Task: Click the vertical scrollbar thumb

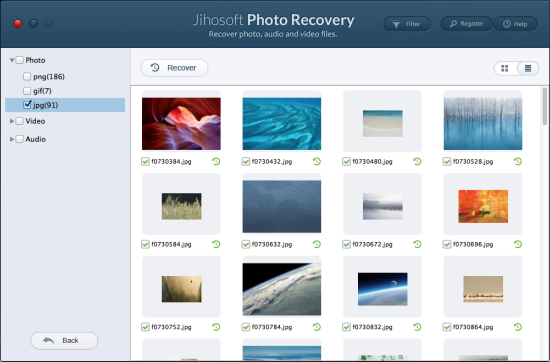Action: coord(544,106)
